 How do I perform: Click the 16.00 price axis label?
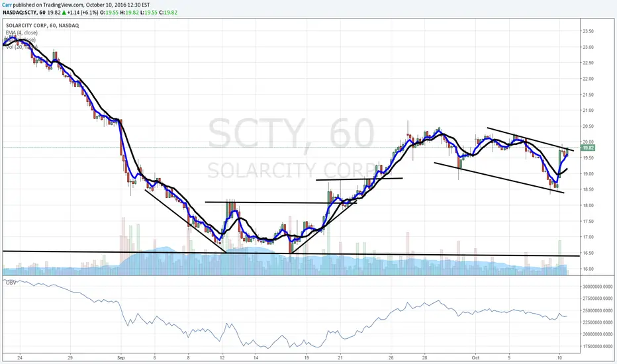coord(589,269)
